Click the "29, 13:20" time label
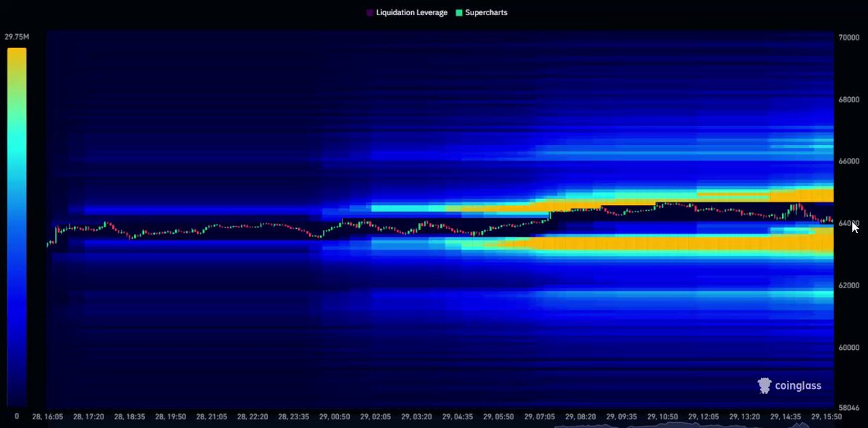This screenshot has height=428, width=868. [x=744, y=416]
